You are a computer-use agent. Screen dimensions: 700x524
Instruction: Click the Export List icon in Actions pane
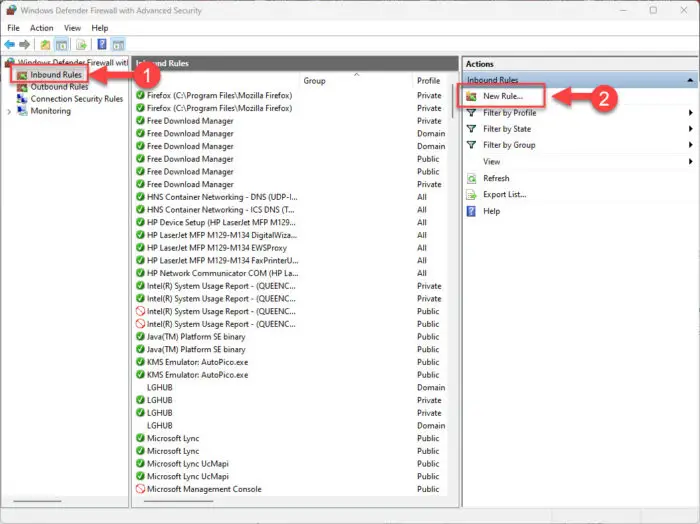pyautogui.click(x=471, y=195)
